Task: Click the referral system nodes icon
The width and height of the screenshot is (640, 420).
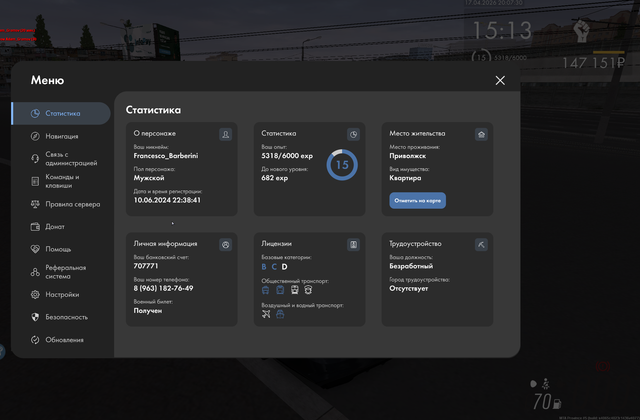Action: click(x=35, y=272)
